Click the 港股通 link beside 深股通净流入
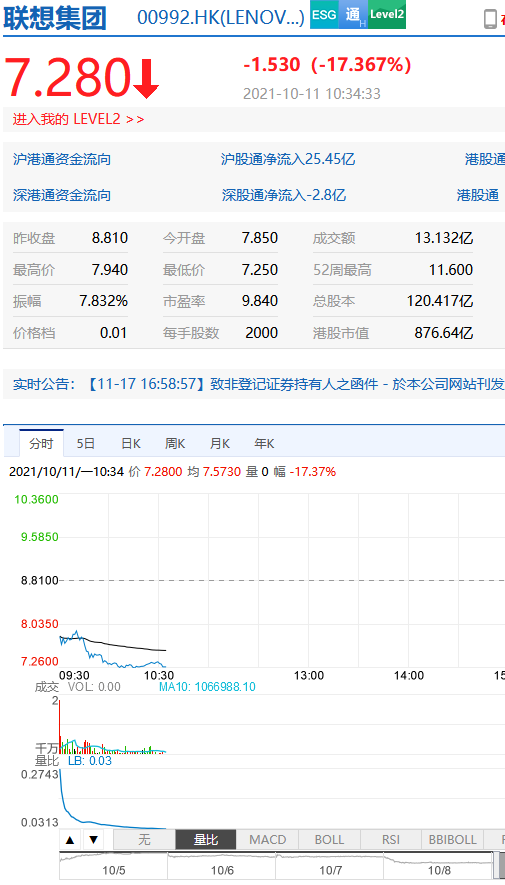Screen dimensions: 505x885 tap(478, 195)
